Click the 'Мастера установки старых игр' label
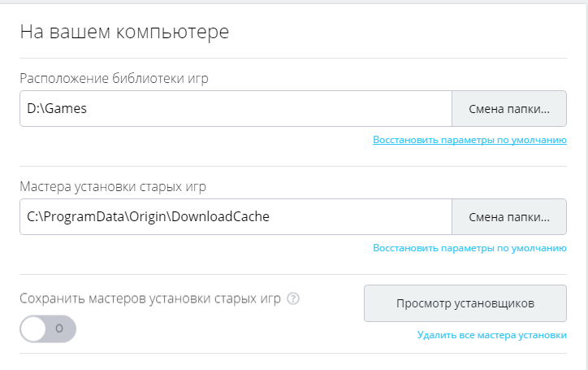 113,187
